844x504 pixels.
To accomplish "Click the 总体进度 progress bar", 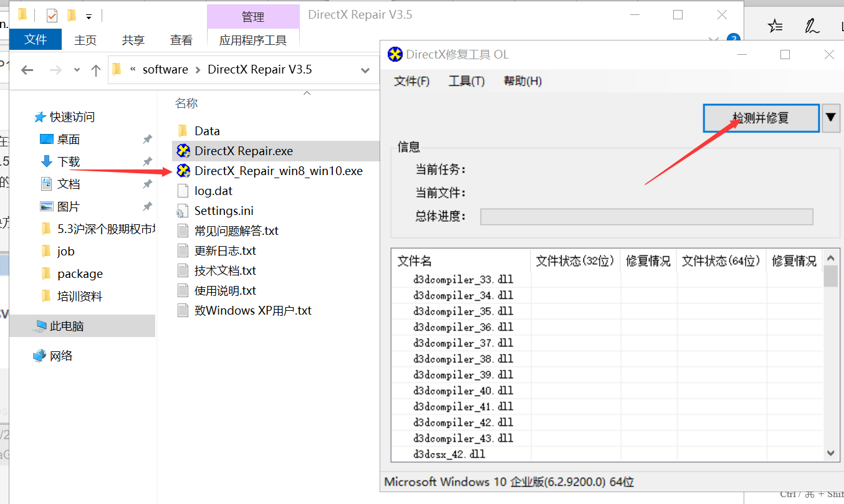I will 646,216.
